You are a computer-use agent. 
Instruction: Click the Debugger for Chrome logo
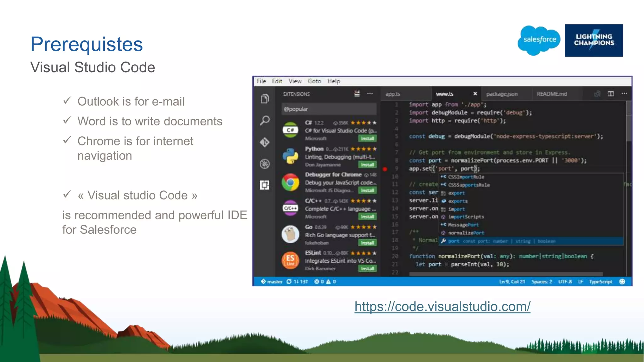290,182
